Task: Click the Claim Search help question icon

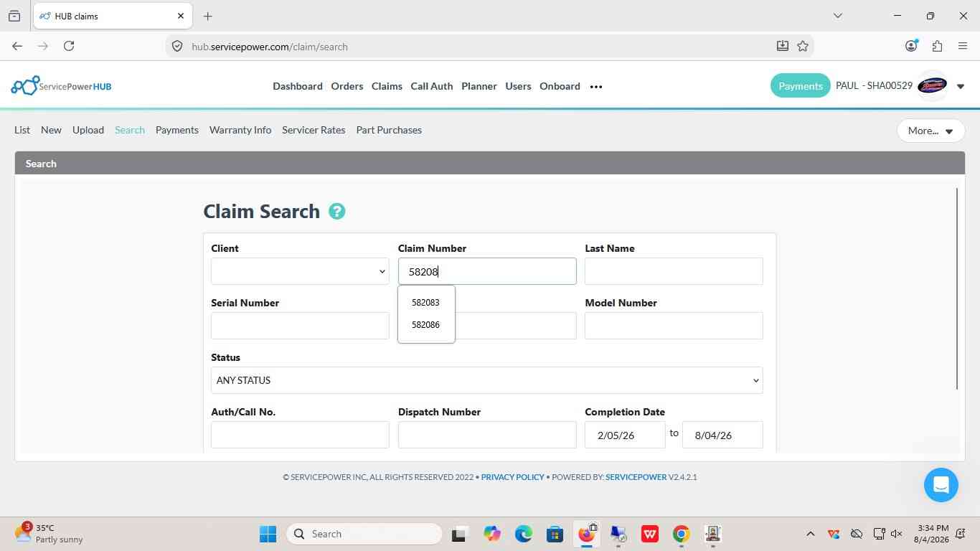Action: [x=336, y=212]
